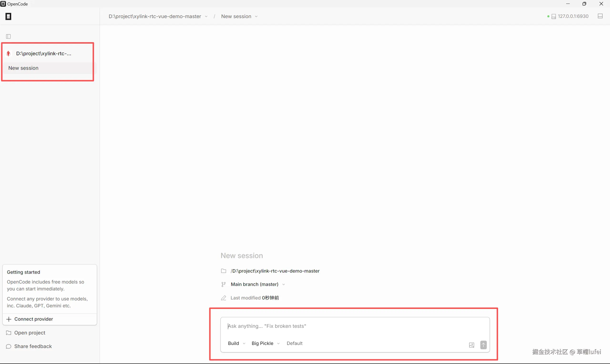Click the Open project link
Screen dimensions: 610x364
point(30,333)
